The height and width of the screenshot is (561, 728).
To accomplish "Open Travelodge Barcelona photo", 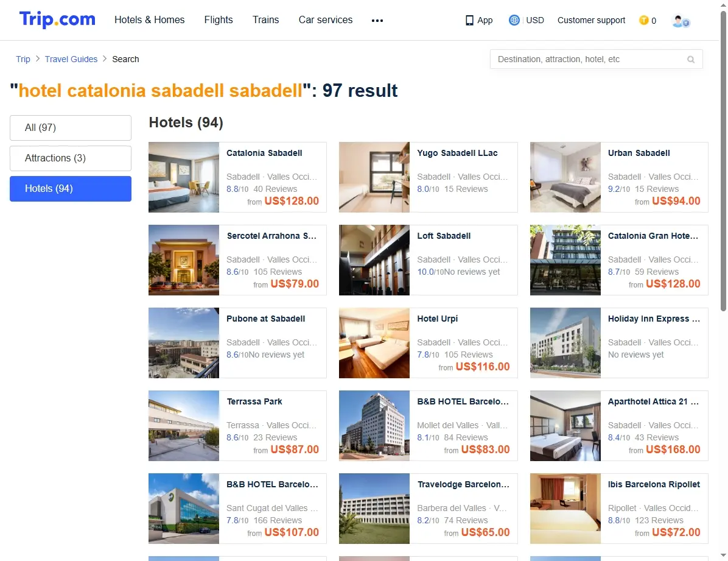I will pos(374,509).
